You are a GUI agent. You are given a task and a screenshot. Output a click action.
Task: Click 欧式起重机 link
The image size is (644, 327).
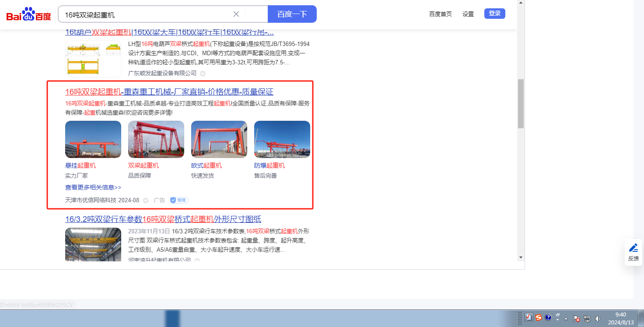[x=206, y=165]
